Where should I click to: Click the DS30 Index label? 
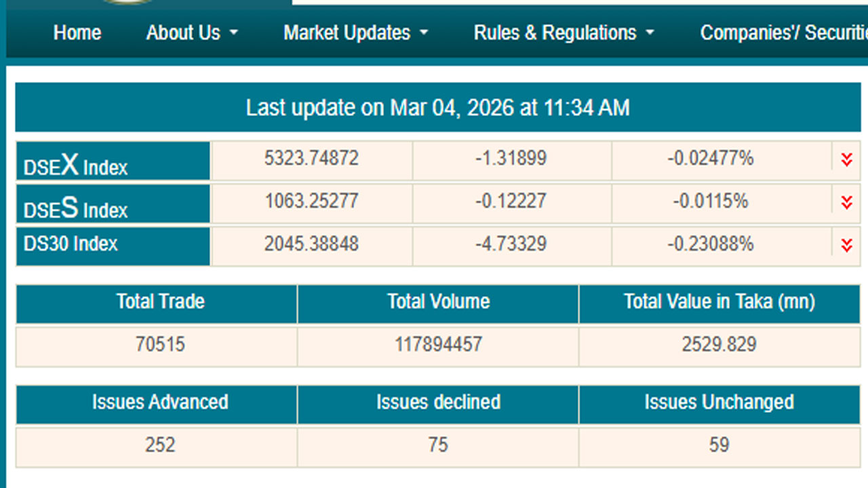[x=71, y=244]
